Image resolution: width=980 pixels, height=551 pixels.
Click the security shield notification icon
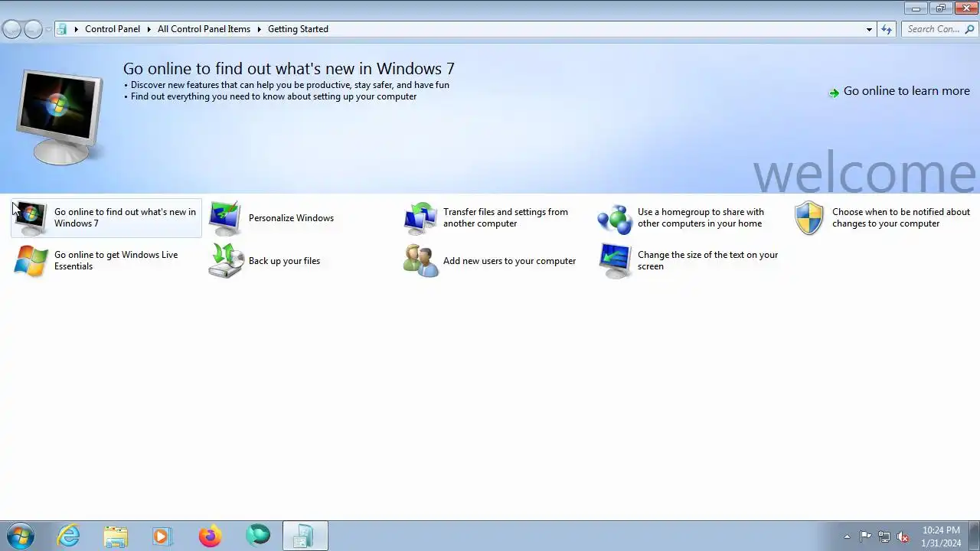click(x=808, y=218)
